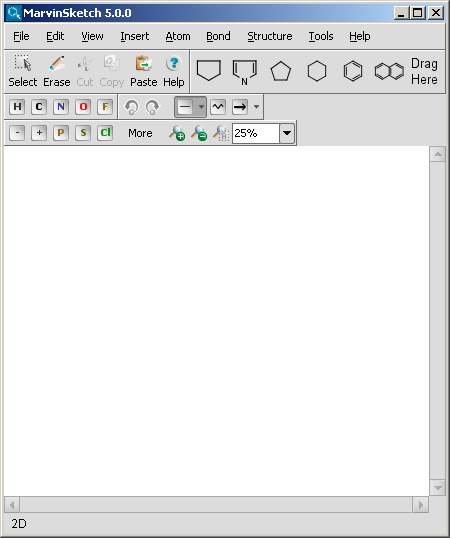Click the zoom out magnifier icon
This screenshot has width=450, height=538.
(199, 133)
